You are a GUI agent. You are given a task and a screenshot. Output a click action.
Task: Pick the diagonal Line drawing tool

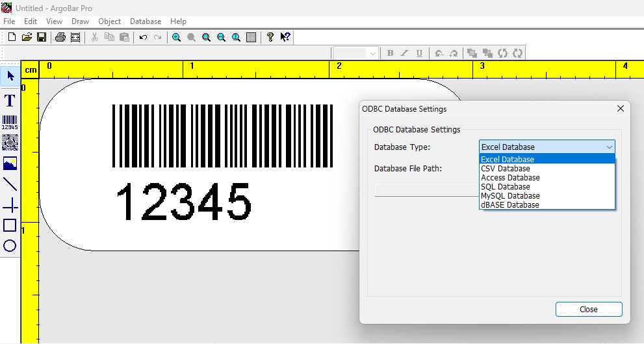tap(10, 184)
